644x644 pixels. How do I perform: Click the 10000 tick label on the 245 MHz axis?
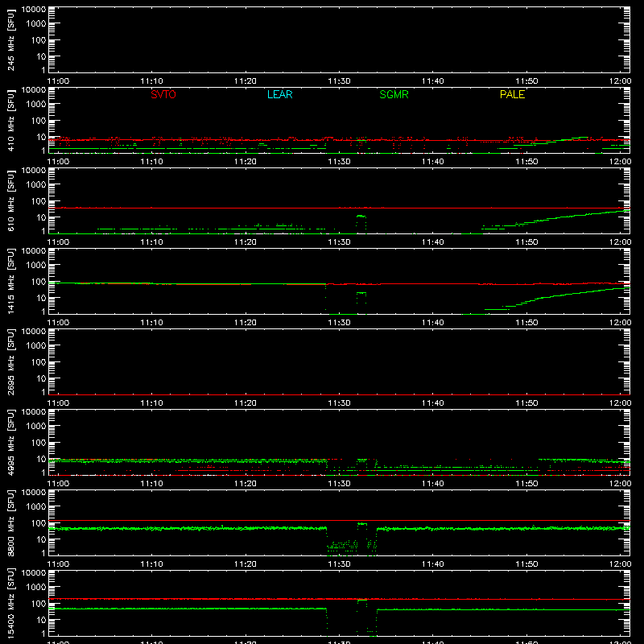click(34, 10)
